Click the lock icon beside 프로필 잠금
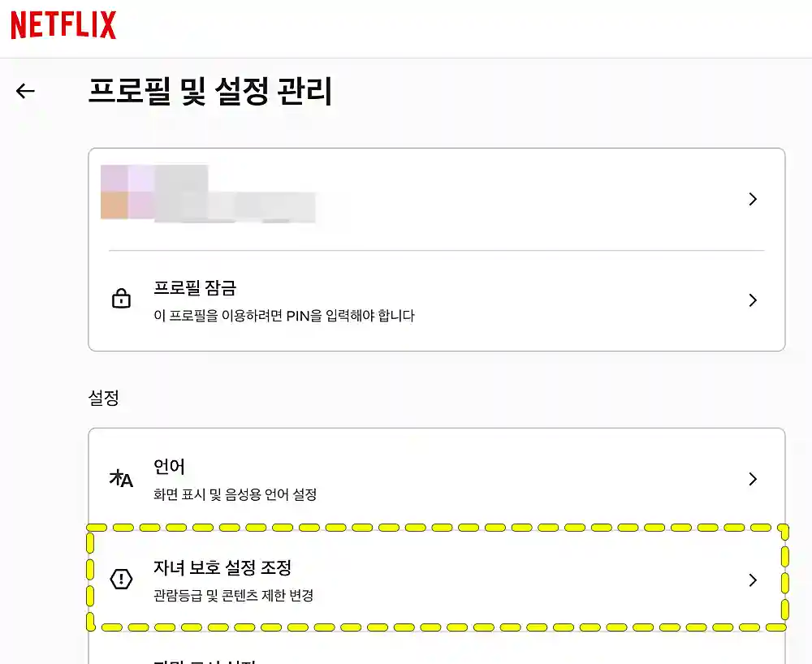The width and height of the screenshot is (812, 664). coord(121,299)
